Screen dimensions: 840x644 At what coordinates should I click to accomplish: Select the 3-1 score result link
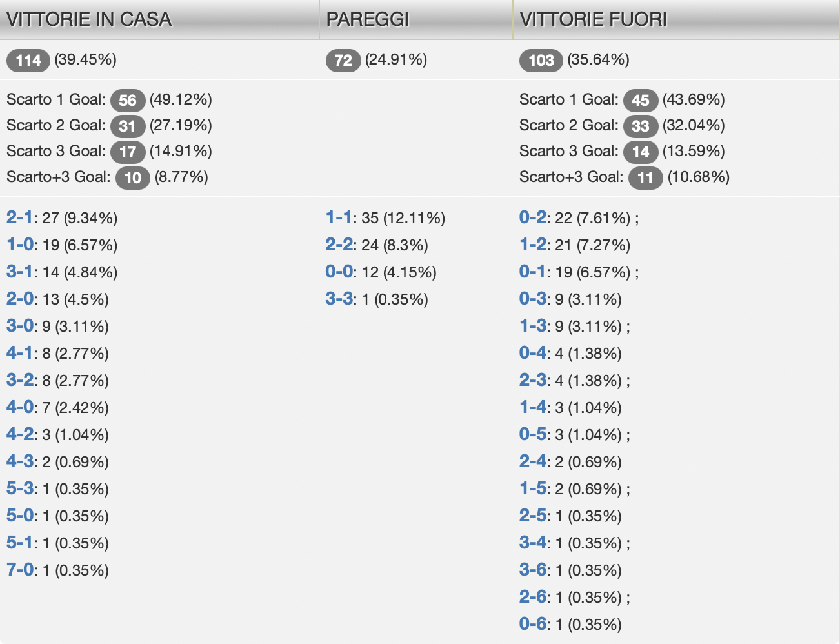19,272
